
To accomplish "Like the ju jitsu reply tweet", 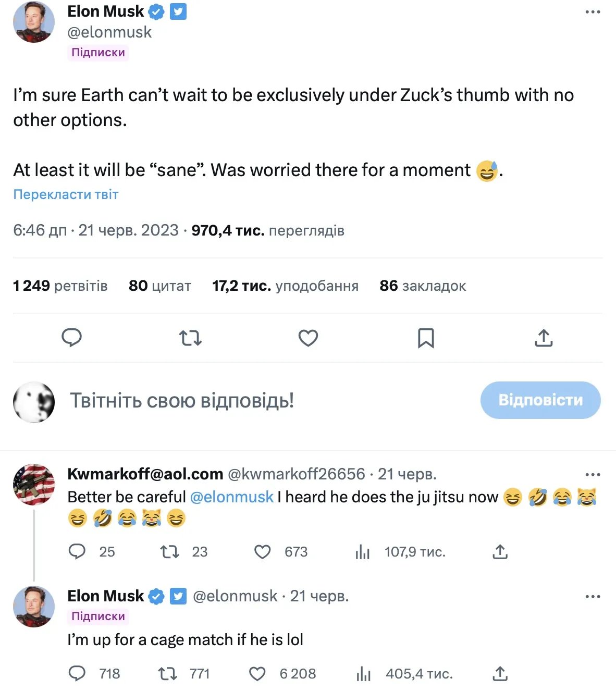I will (263, 552).
